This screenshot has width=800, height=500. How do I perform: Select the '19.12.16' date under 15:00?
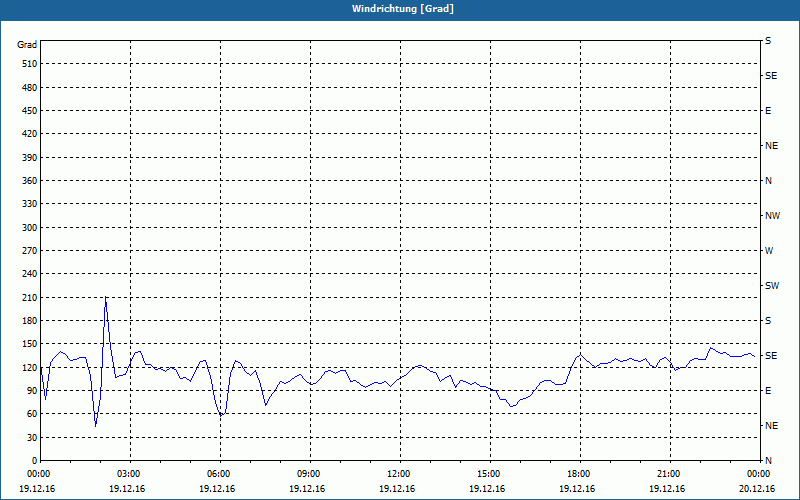[x=487, y=489]
